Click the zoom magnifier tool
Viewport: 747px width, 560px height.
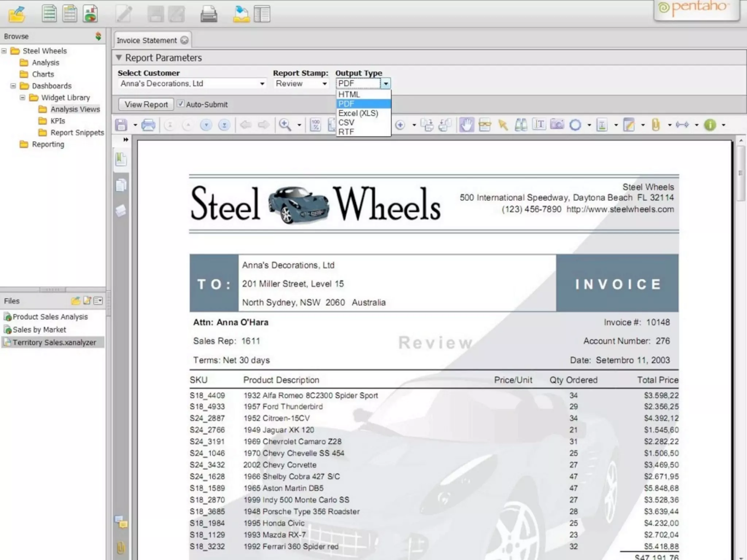click(x=285, y=125)
